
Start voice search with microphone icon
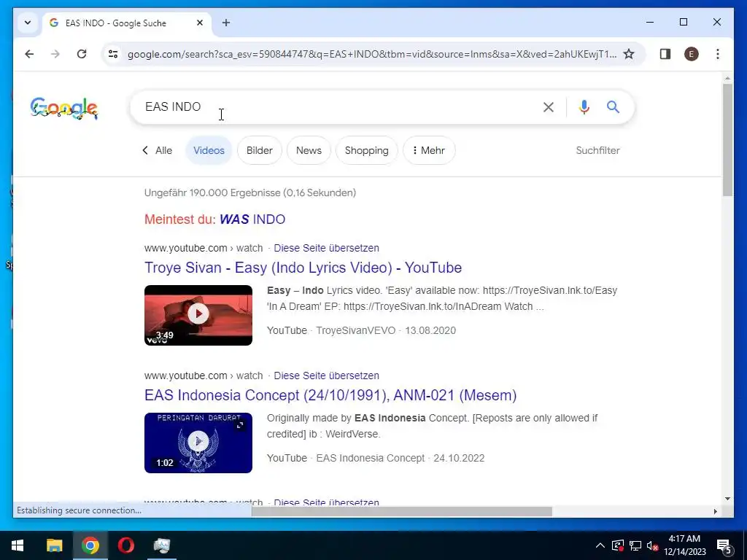coord(584,107)
